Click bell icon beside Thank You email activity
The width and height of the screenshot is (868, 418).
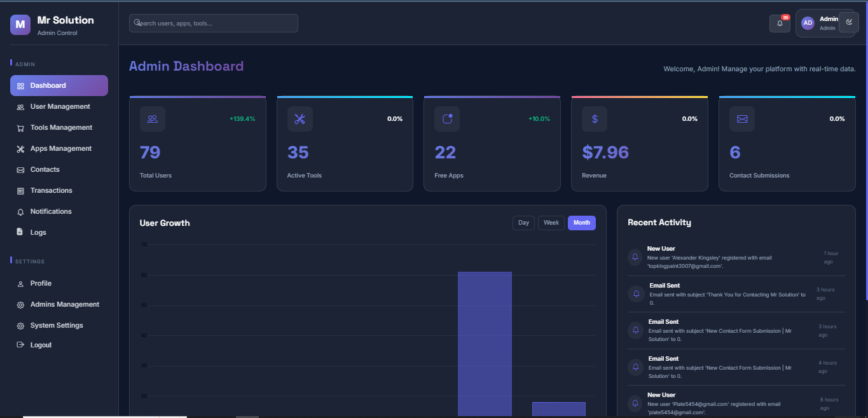point(636,294)
